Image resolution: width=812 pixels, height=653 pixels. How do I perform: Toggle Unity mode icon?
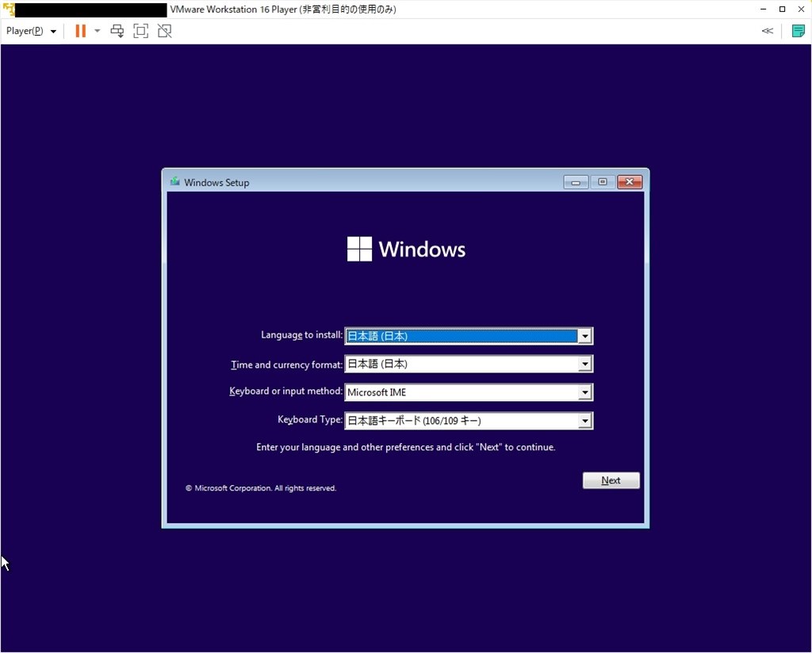pos(165,30)
